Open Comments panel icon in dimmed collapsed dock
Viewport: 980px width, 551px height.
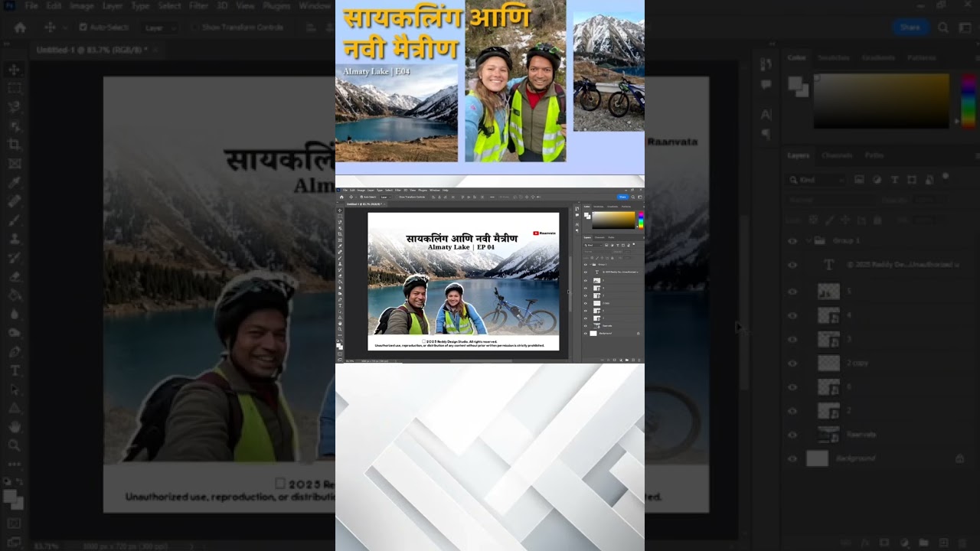click(x=766, y=85)
